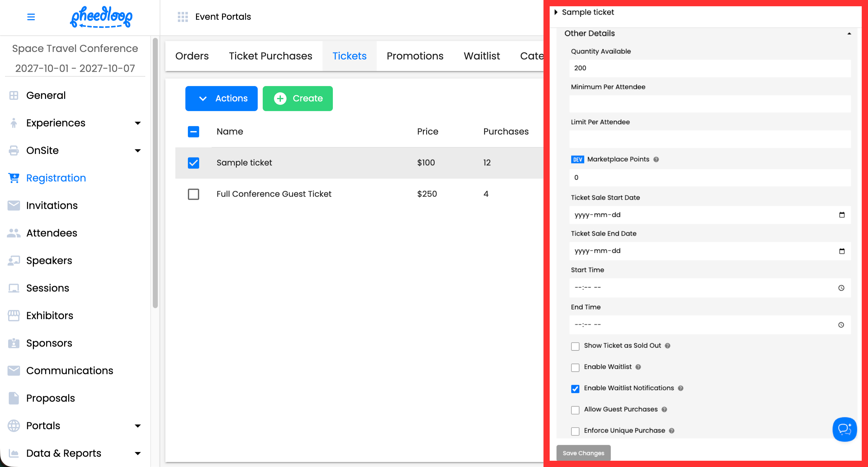Click the hamburger menu icon
Screen dimensions: 868x467
31,17
